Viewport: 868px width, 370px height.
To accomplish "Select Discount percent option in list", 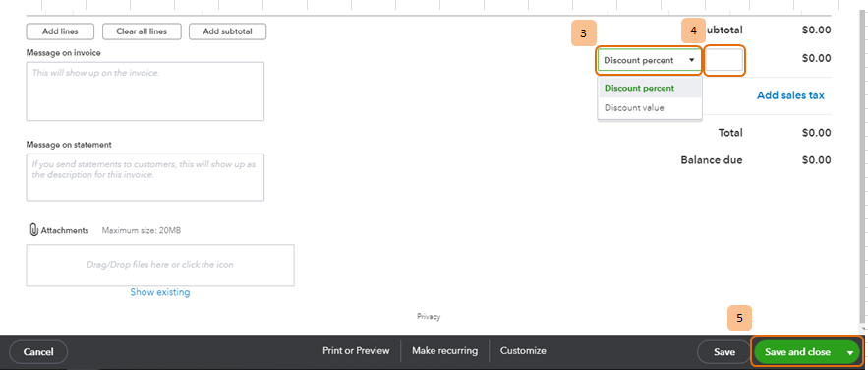I will [650, 88].
